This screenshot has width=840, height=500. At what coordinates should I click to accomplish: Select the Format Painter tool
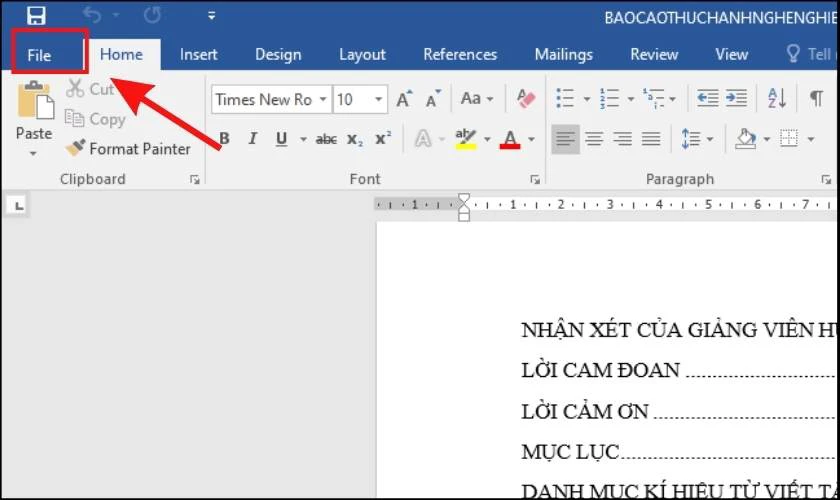click(128, 148)
